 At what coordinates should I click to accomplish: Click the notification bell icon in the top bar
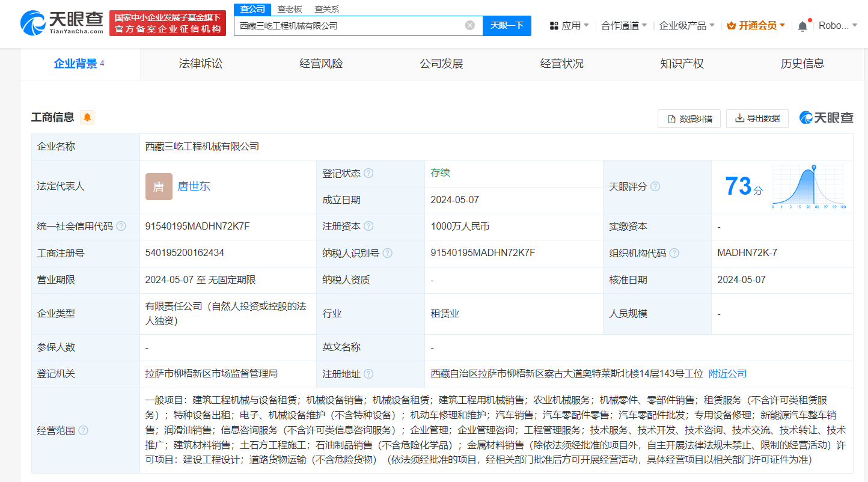pos(802,25)
